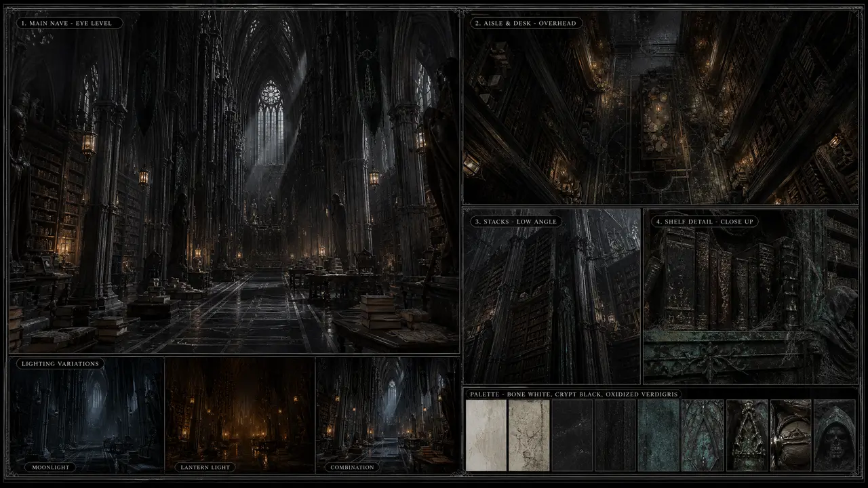Select the orange lantern light variation thumbnail
The height and width of the screenshot is (488, 868).
240,415
